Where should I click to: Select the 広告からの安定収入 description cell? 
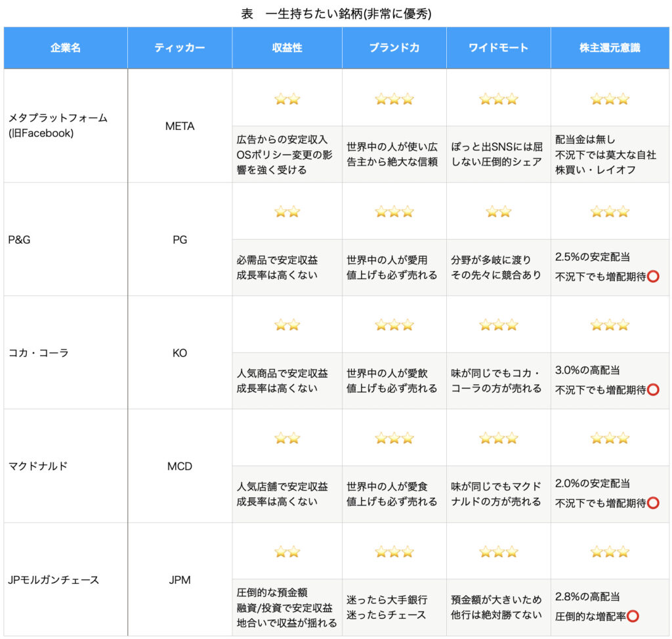tap(287, 154)
